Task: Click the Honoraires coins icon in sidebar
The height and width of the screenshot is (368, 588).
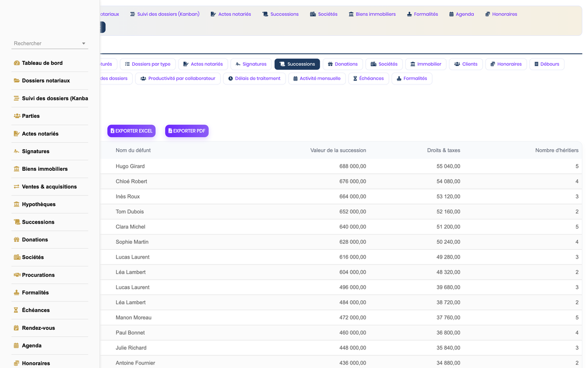Action: pos(17,363)
